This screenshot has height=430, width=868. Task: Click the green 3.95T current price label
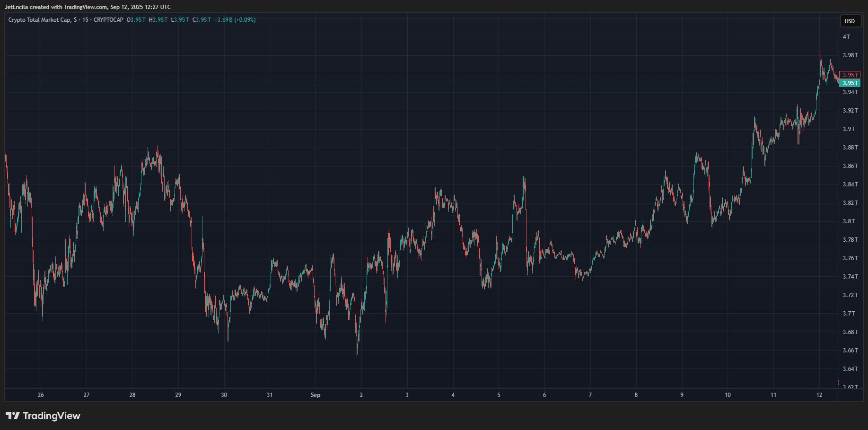(x=850, y=83)
